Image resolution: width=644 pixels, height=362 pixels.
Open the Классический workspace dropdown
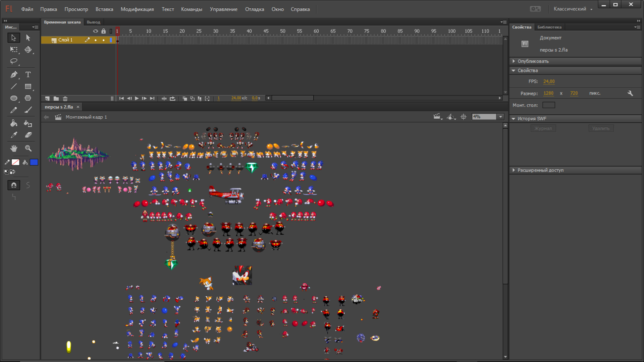(x=573, y=9)
